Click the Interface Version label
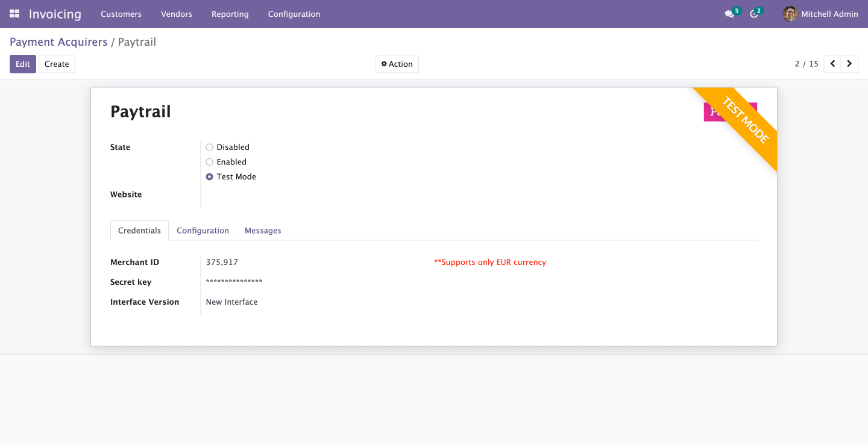 click(145, 302)
